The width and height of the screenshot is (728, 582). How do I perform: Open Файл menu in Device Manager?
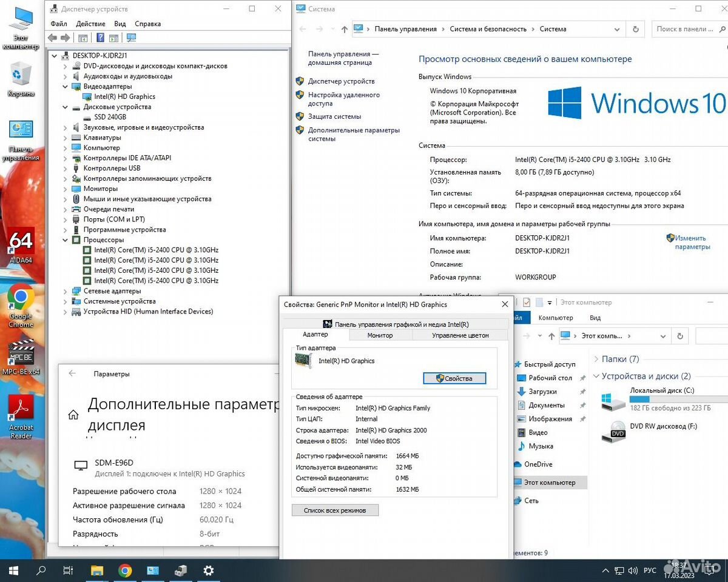(59, 24)
